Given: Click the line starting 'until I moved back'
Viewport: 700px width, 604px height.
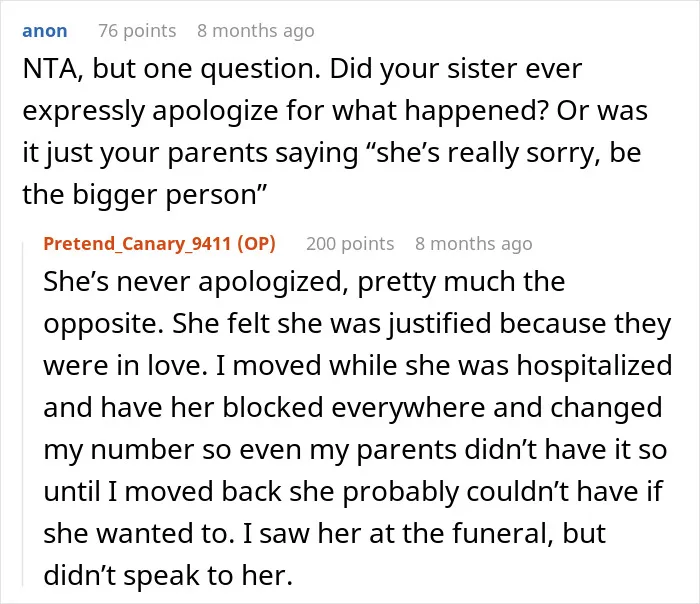Looking at the screenshot, I should [353, 492].
